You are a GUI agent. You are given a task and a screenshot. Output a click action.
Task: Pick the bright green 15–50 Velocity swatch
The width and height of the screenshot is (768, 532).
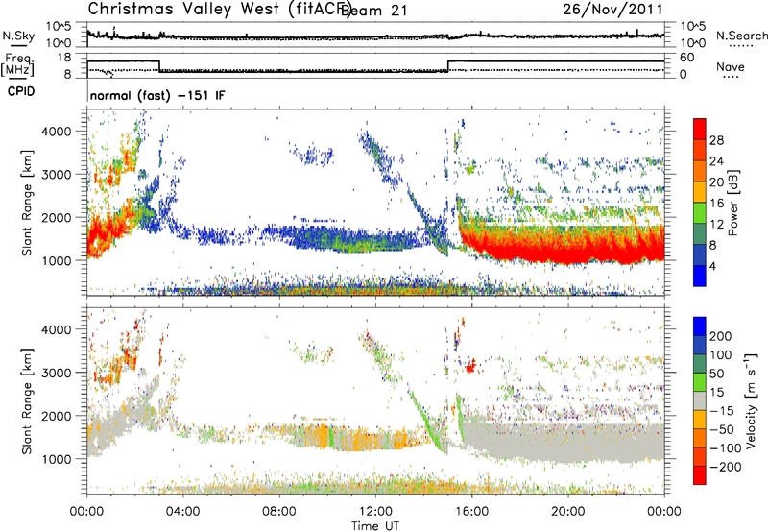pos(700,382)
